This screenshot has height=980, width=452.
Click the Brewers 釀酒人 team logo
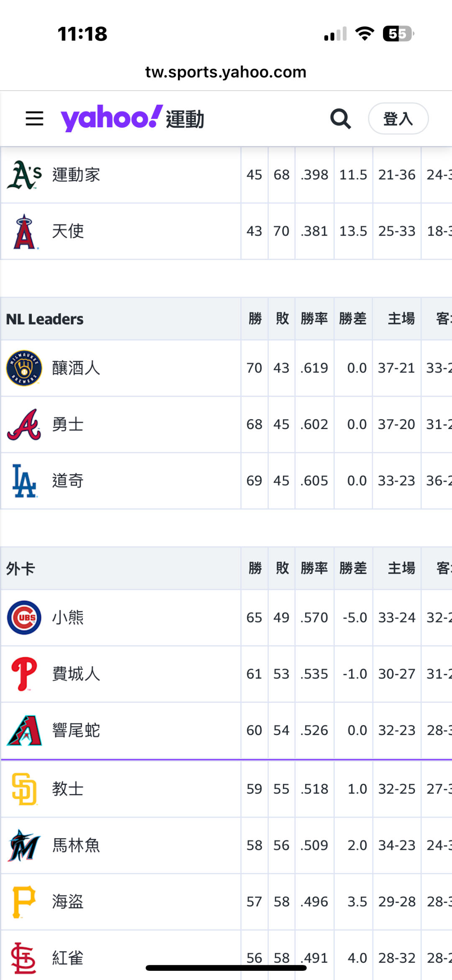(24, 368)
